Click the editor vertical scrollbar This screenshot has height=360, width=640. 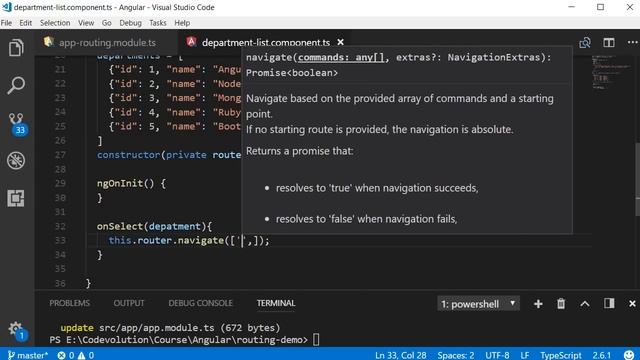[637, 179]
